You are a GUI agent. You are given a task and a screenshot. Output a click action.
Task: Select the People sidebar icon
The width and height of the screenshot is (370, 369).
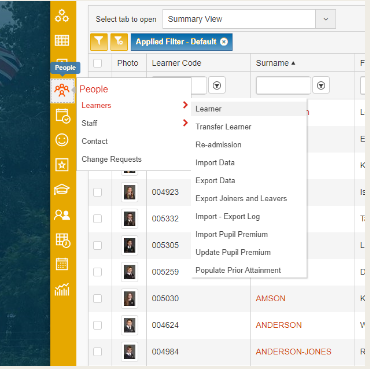pos(62,90)
